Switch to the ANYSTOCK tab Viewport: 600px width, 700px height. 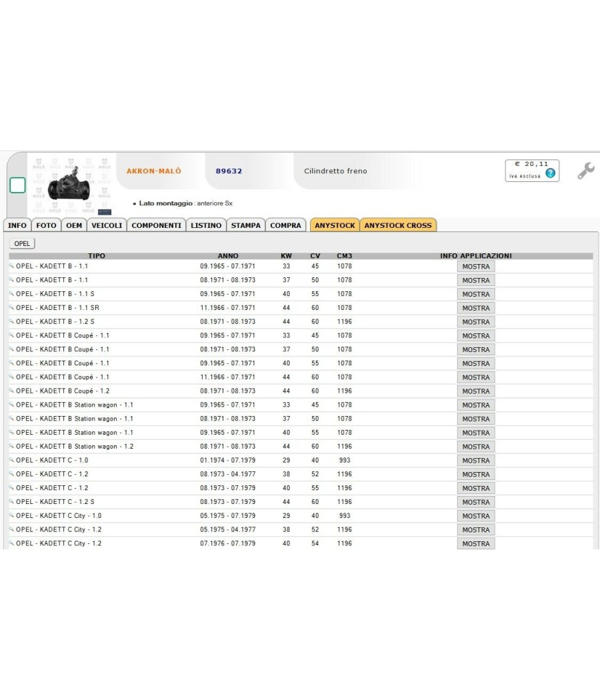click(335, 225)
